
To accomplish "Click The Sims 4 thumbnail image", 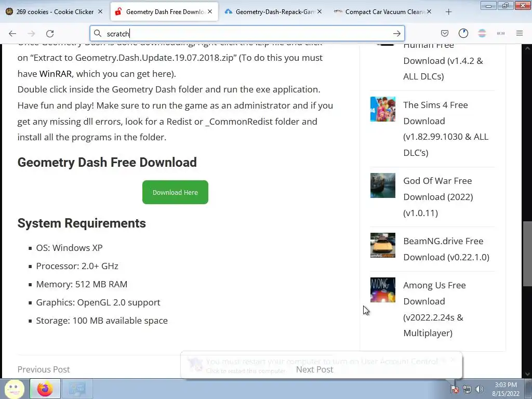I will click(383, 109).
